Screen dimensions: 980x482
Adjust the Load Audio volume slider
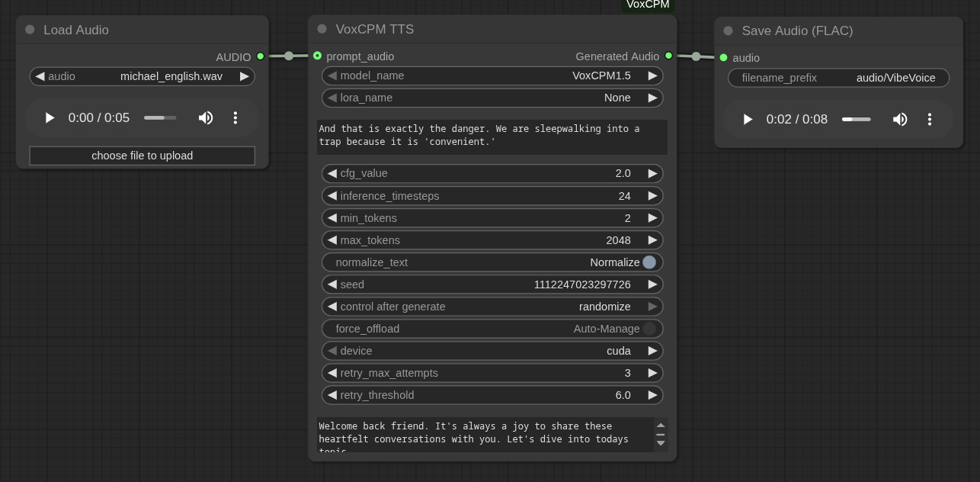coord(160,117)
